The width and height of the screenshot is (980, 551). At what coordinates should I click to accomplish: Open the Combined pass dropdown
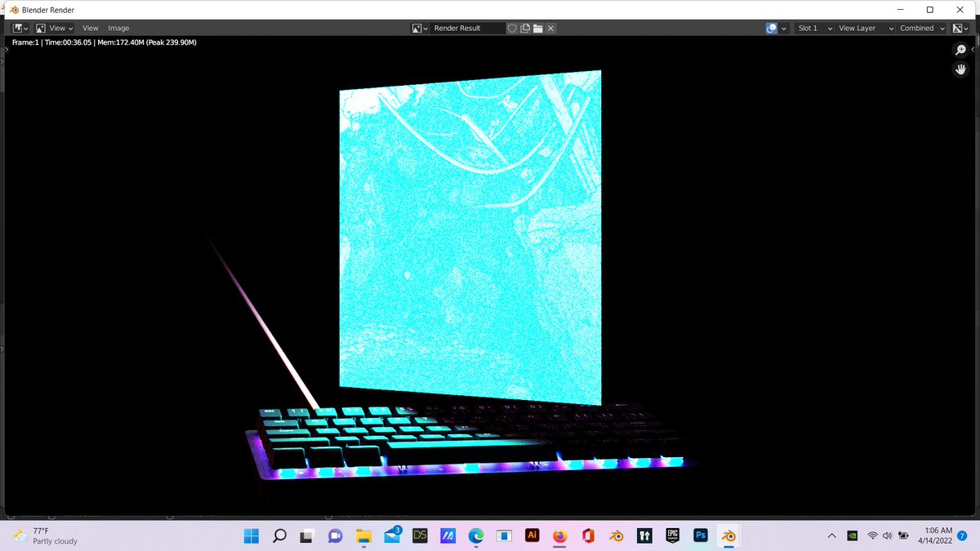[922, 28]
